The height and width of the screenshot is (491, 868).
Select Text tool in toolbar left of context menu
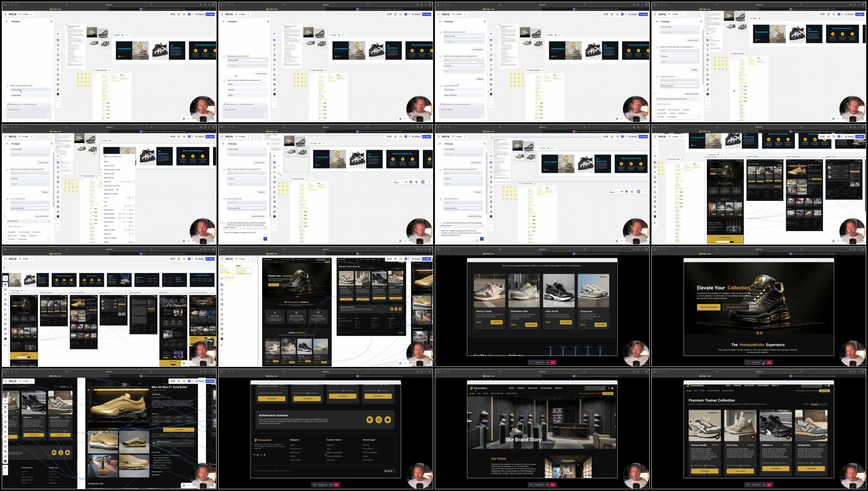click(58, 172)
